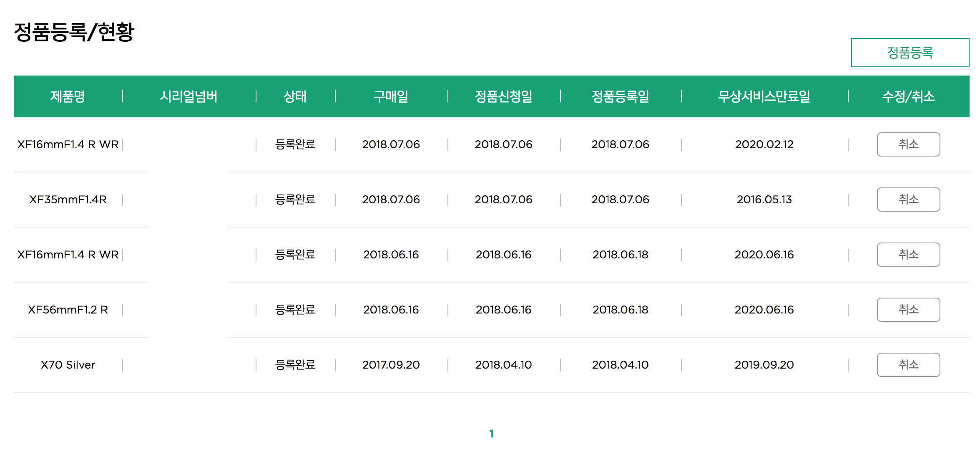Click the 무상서비스만료일 column header
This screenshot has width=980, height=455.
point(764,96)
